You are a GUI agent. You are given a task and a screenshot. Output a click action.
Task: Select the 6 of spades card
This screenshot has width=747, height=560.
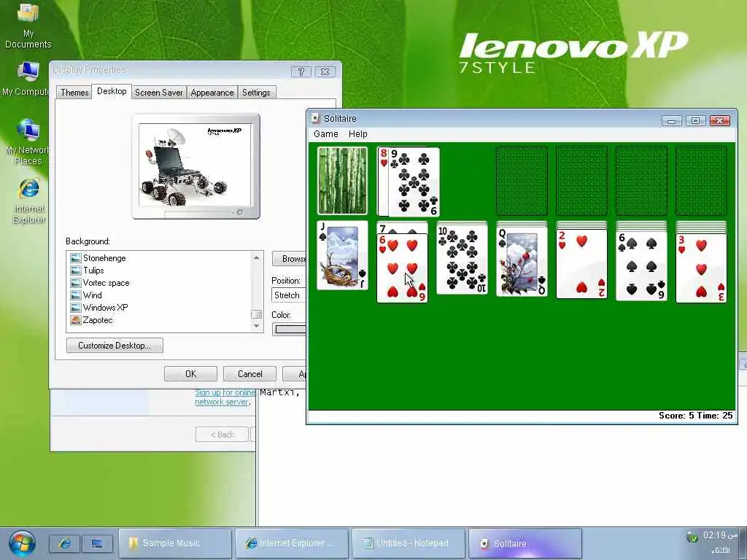point(641,266)
